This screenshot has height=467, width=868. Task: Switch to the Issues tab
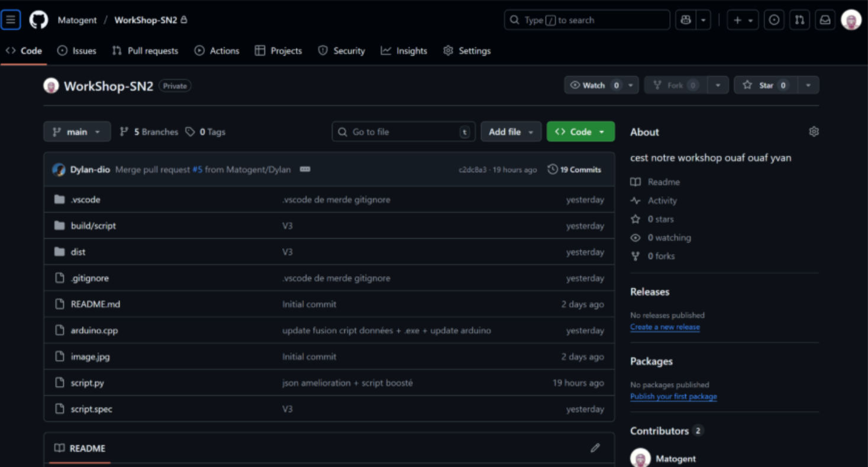(x=76, y=51)
